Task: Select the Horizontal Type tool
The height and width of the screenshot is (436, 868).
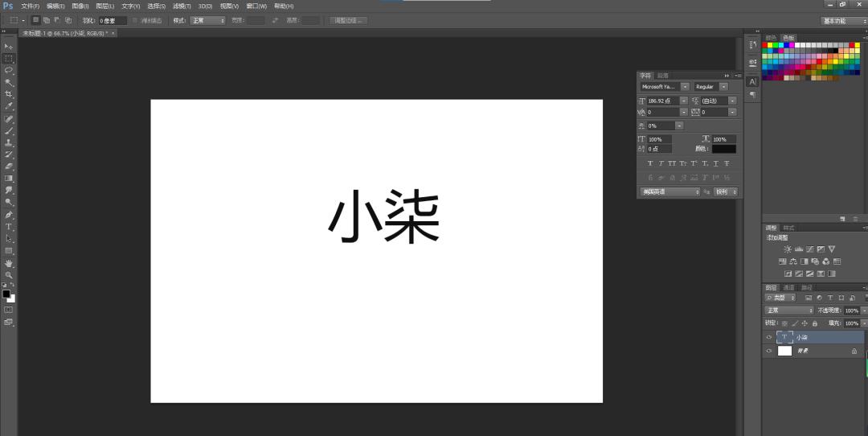Action: pos(8,227)
